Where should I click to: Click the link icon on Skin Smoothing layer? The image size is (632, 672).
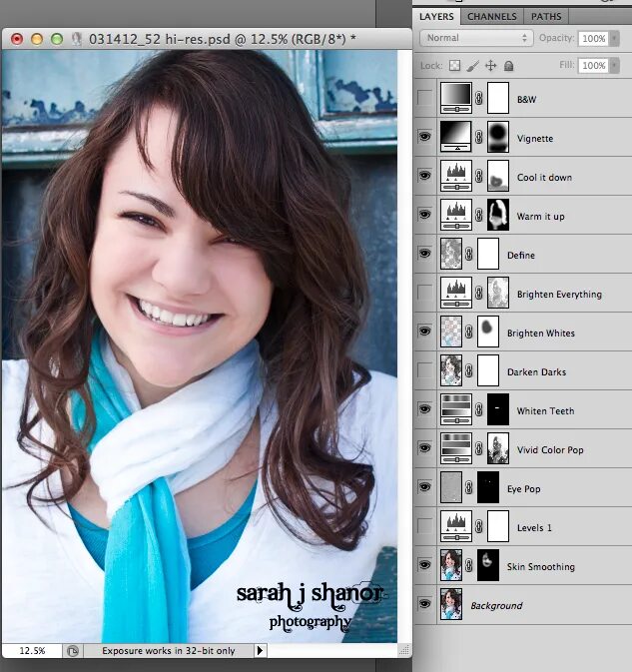click(469, 565)
